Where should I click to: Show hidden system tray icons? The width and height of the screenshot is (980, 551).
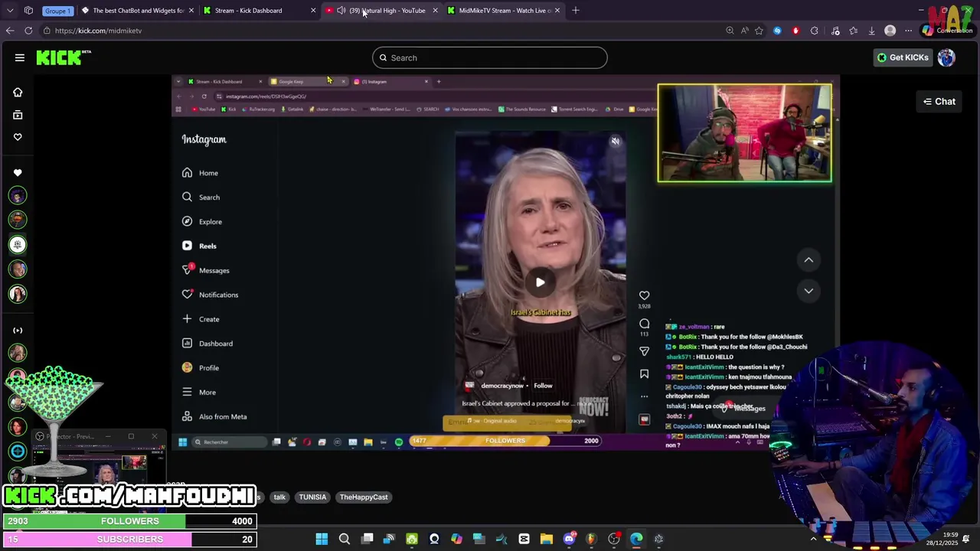click(813, 539)
